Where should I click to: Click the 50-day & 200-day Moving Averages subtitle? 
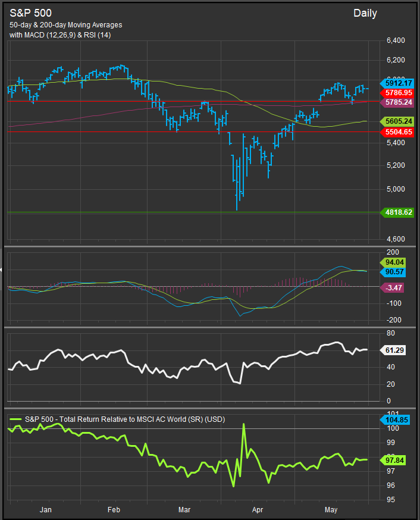(x=65, y=25)
